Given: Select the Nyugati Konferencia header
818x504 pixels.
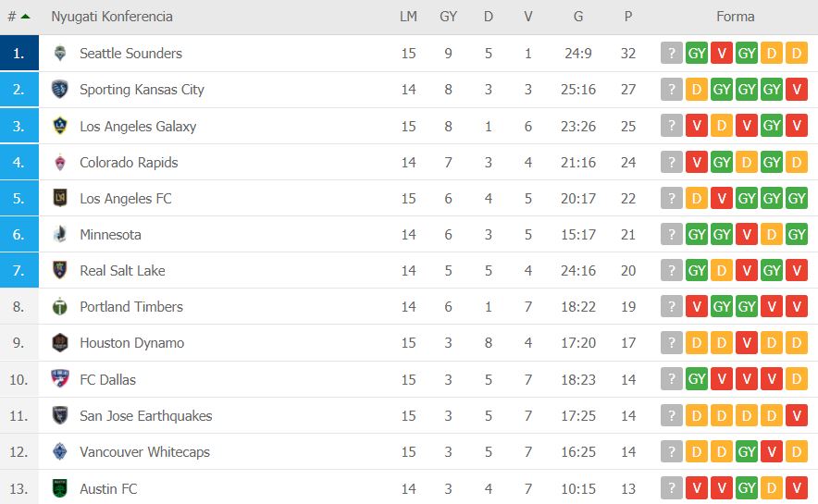Looking at the screenshot, I should [112, 17].
